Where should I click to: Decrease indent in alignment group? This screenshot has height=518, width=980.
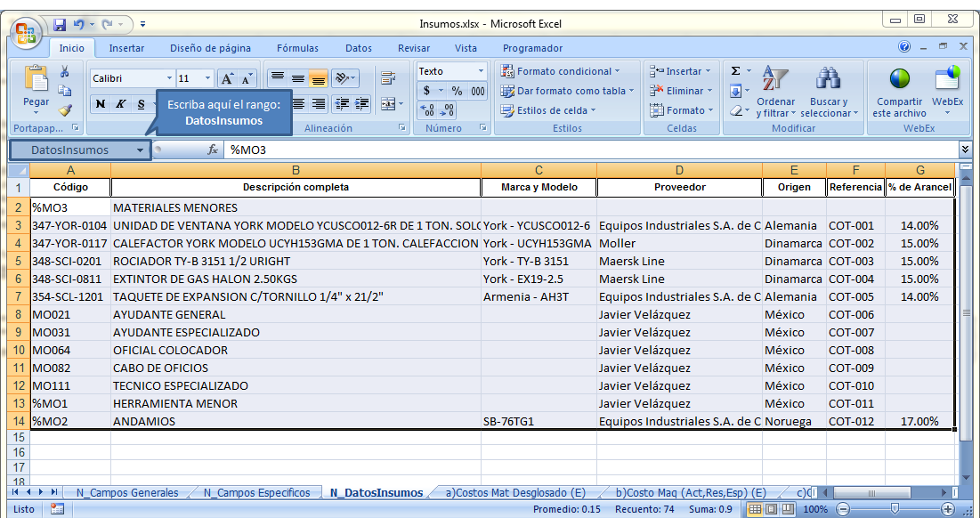point(342,104)
